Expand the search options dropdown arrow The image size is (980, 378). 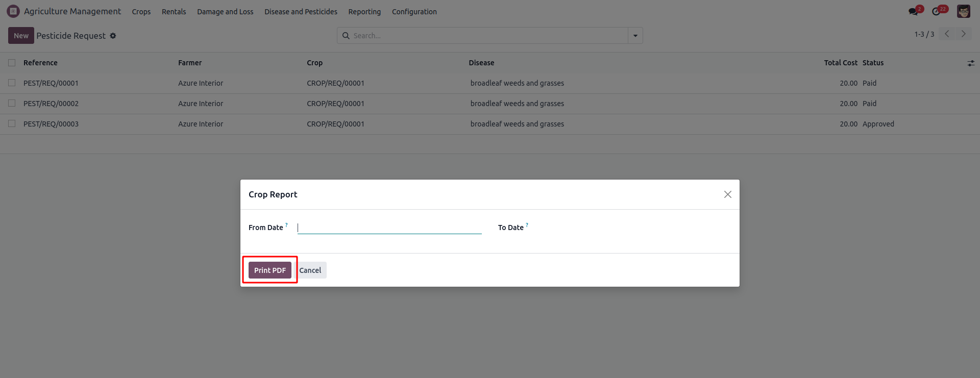pos(635,36)
